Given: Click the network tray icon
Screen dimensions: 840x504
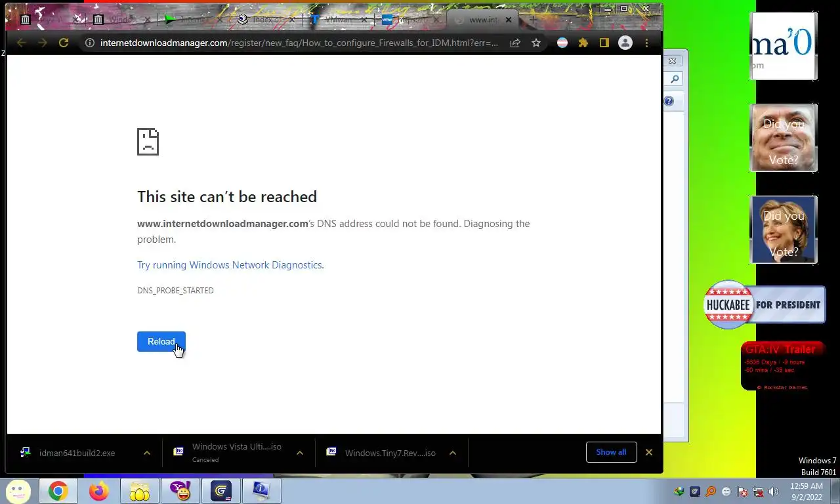Looking at the screenshot, I should click(x=758, y=492).
